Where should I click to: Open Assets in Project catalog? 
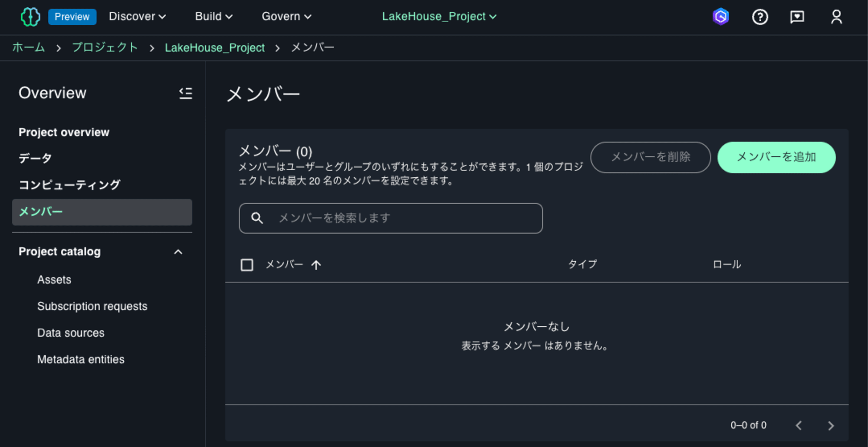pos(54,280)
